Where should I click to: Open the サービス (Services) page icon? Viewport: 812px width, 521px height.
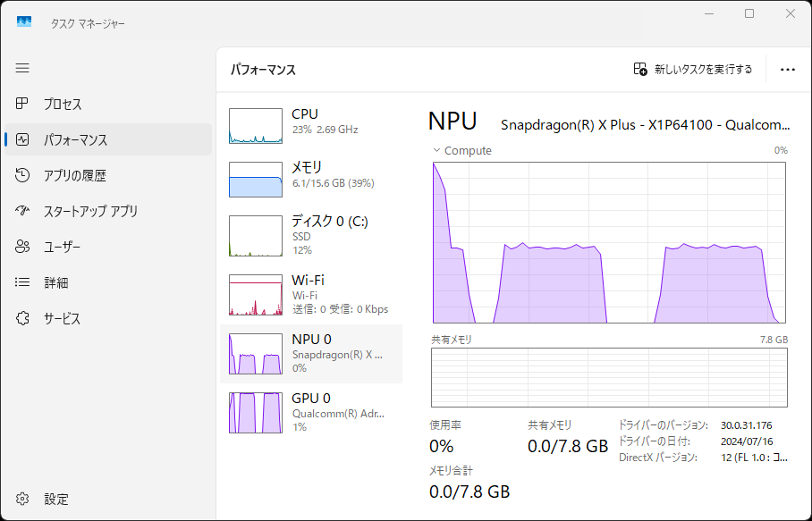(x=21, y=318)
